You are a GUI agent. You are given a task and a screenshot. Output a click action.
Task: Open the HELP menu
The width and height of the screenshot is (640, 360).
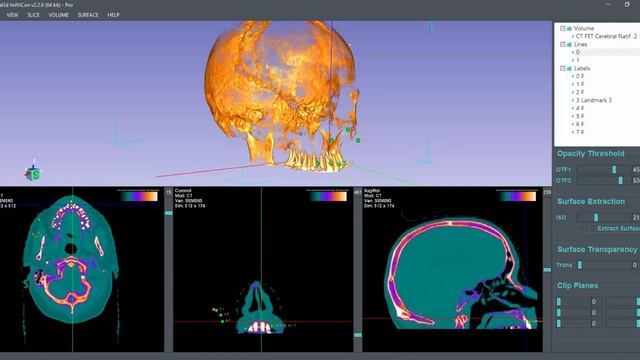click(x=113, y=15)
